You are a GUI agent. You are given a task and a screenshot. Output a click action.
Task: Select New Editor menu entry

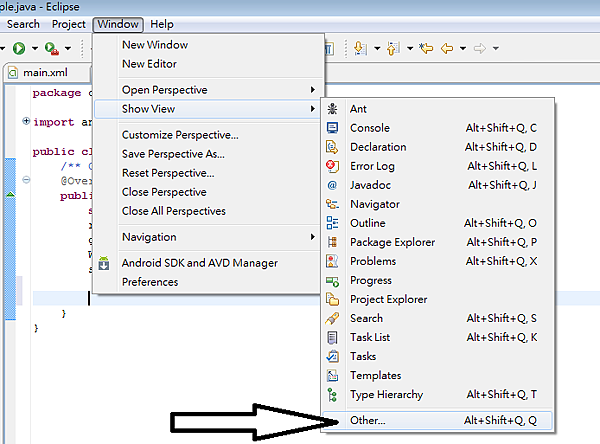coord(209,64)
